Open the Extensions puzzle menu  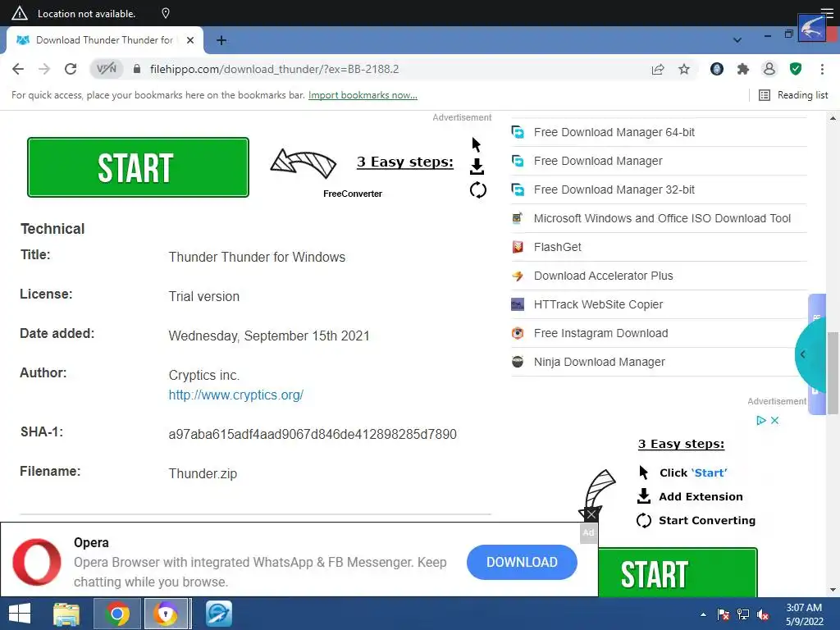[x=742, y=69]
